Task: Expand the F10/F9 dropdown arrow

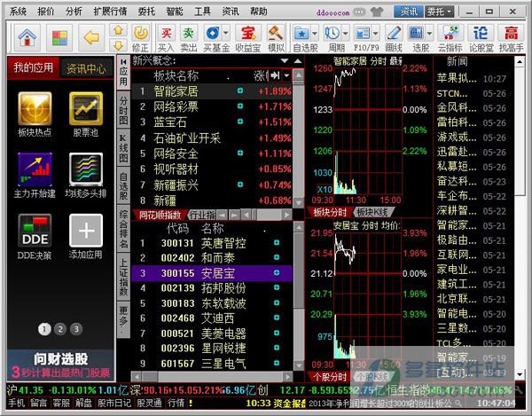Action: 376,33
